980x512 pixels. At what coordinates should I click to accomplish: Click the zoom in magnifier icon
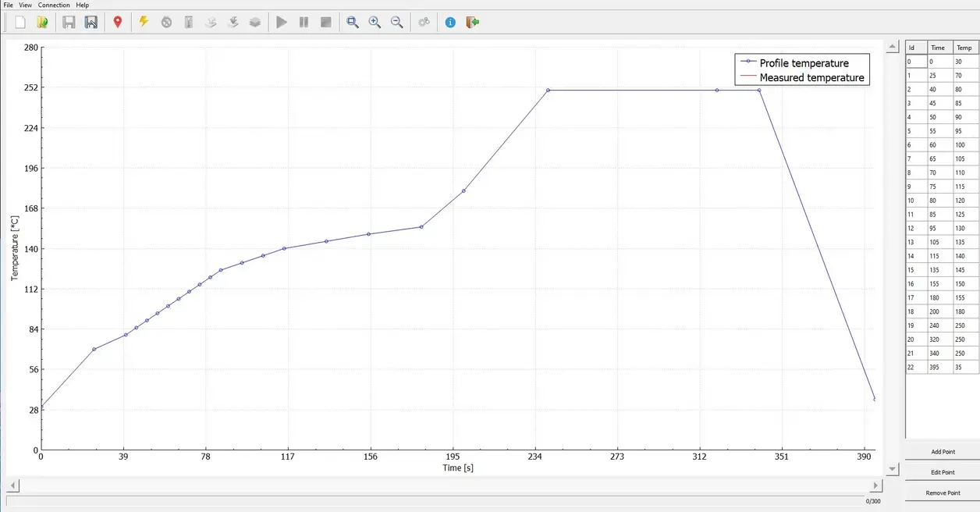[x=375, y=23]
